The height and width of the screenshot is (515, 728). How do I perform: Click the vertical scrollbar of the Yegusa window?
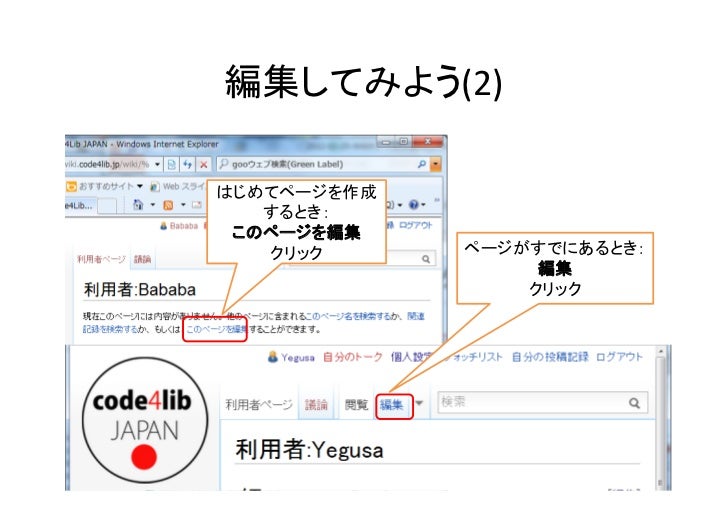click(661, 418)
